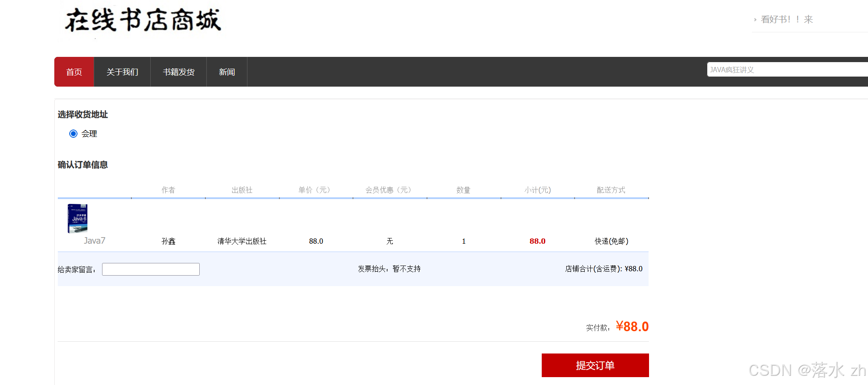Click the 出版社 column header
The image size is (868, 385).
(x=242, y=190)
